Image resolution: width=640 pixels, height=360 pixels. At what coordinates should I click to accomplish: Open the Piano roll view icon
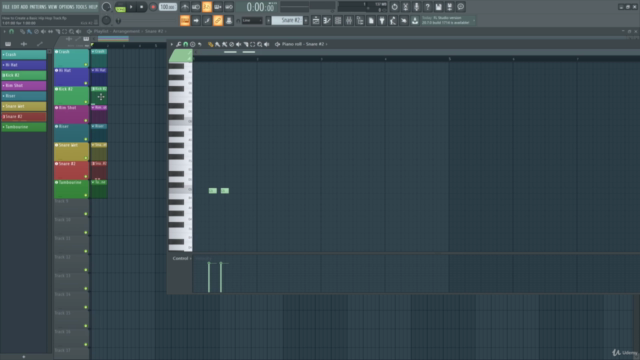[327, 20]
